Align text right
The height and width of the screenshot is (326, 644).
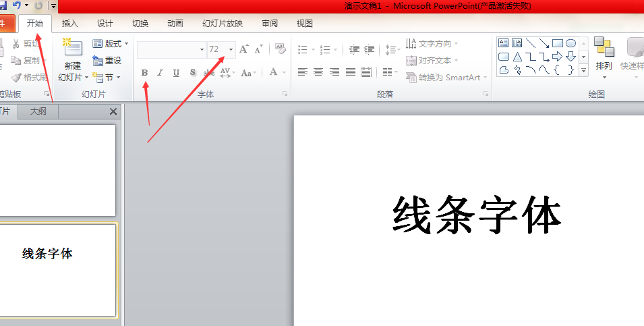pyautogui.click(x=334, y=72)
